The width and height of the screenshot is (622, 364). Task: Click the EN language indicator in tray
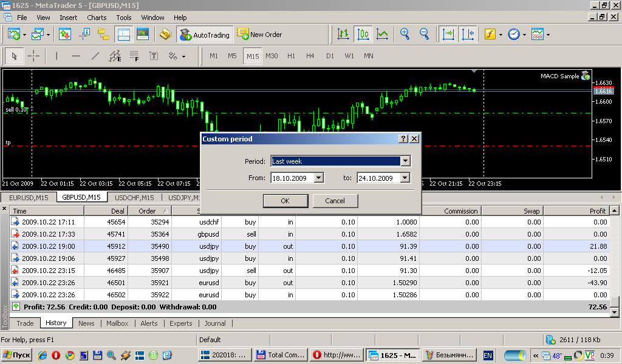[x=488, y=356]
